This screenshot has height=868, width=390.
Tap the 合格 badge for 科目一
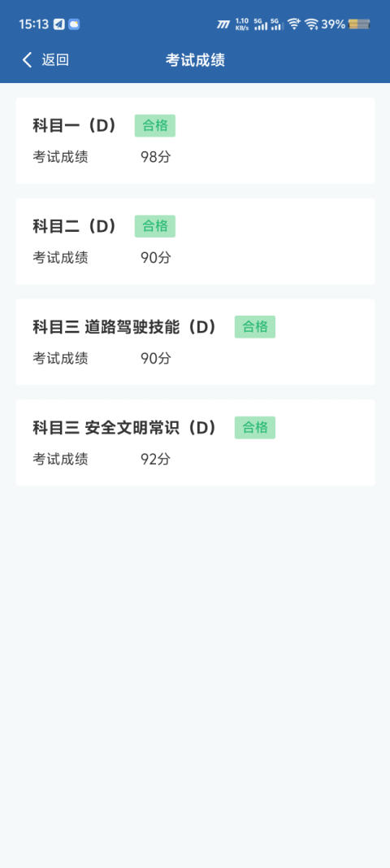pyautogui.click(x=155, y=125)
